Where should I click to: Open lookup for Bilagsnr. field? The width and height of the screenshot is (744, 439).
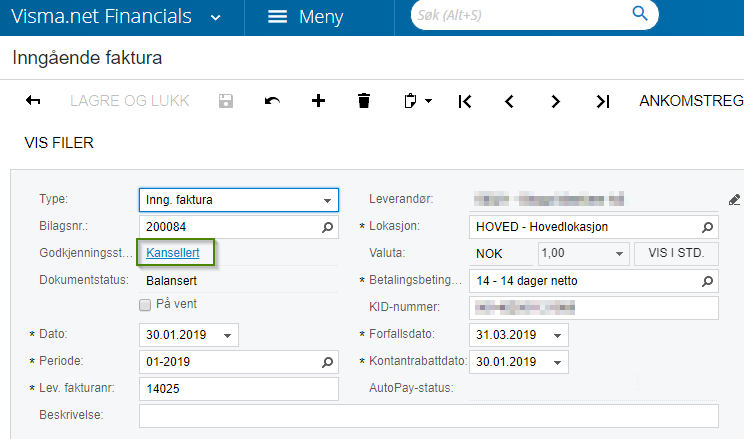click(x=327, y=227)
